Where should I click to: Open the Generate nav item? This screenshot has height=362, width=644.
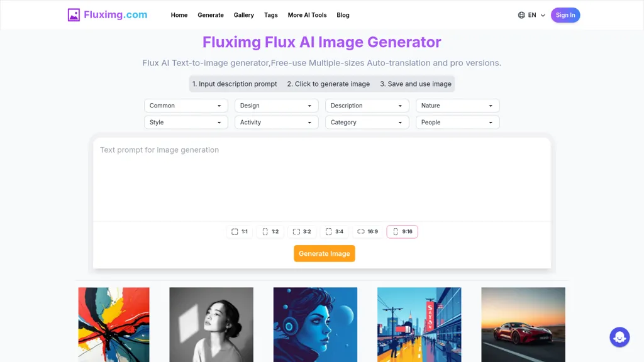(211, 15)
